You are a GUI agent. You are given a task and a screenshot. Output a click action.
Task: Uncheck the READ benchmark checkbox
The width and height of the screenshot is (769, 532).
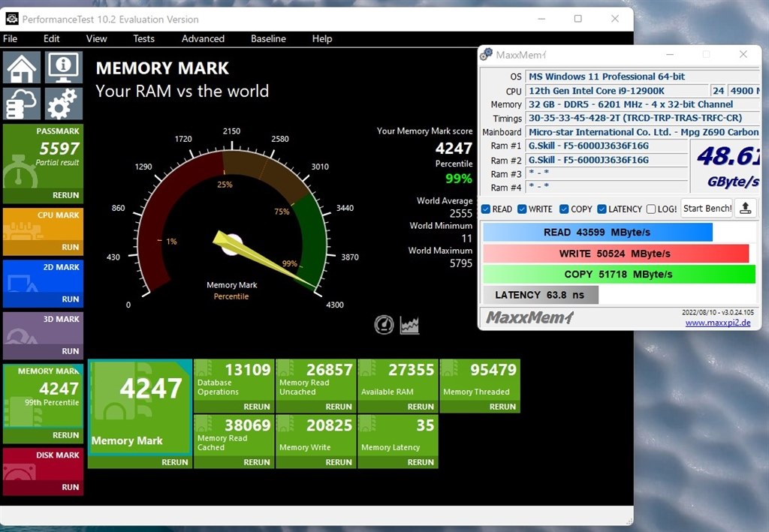[x=486, y=209]
